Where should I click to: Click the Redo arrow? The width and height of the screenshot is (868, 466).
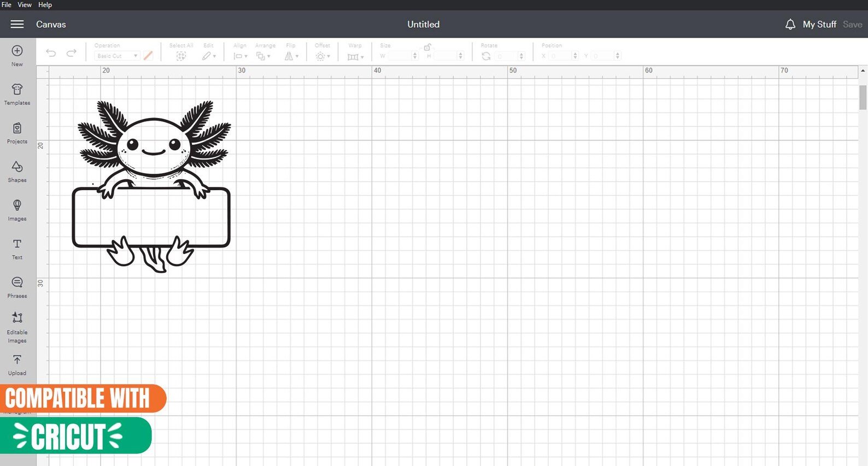point(72,53)
